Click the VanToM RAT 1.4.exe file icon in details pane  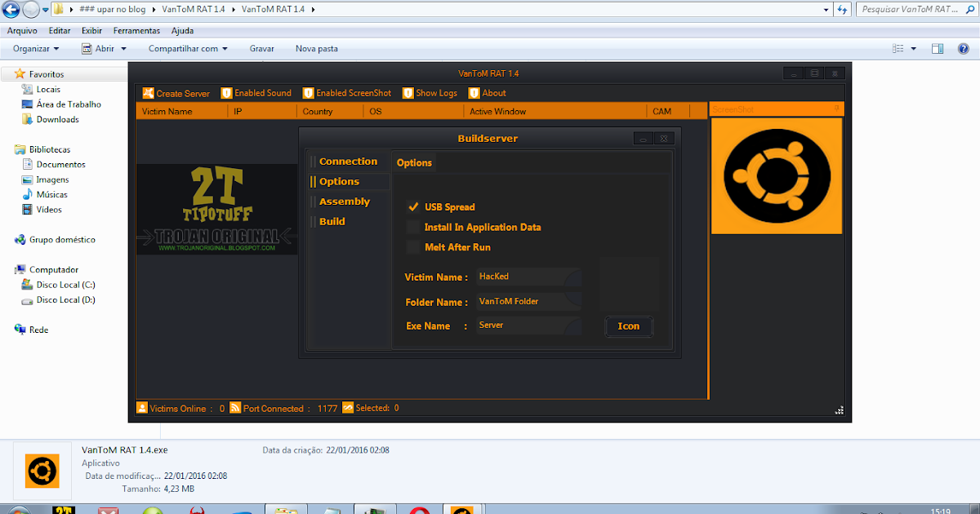42,471
